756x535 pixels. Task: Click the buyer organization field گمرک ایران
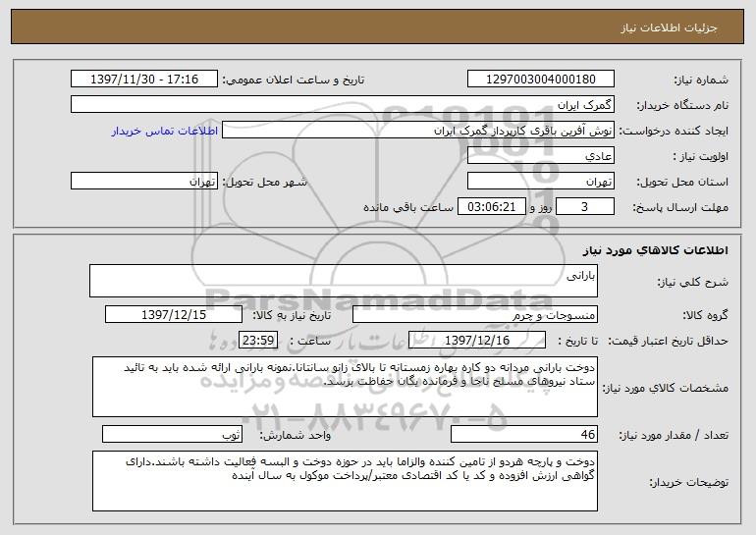click(x=343, y=104)
